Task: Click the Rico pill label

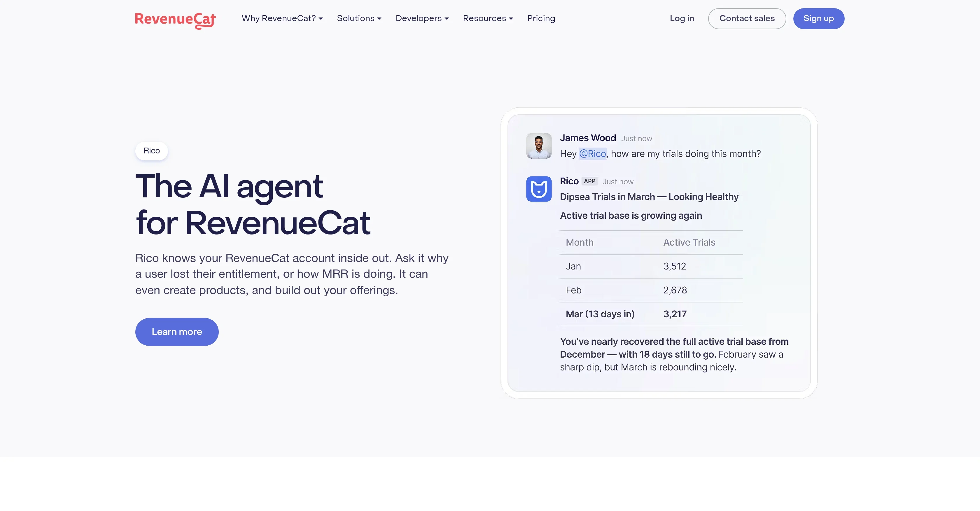Action: click(x=151, y=151)
